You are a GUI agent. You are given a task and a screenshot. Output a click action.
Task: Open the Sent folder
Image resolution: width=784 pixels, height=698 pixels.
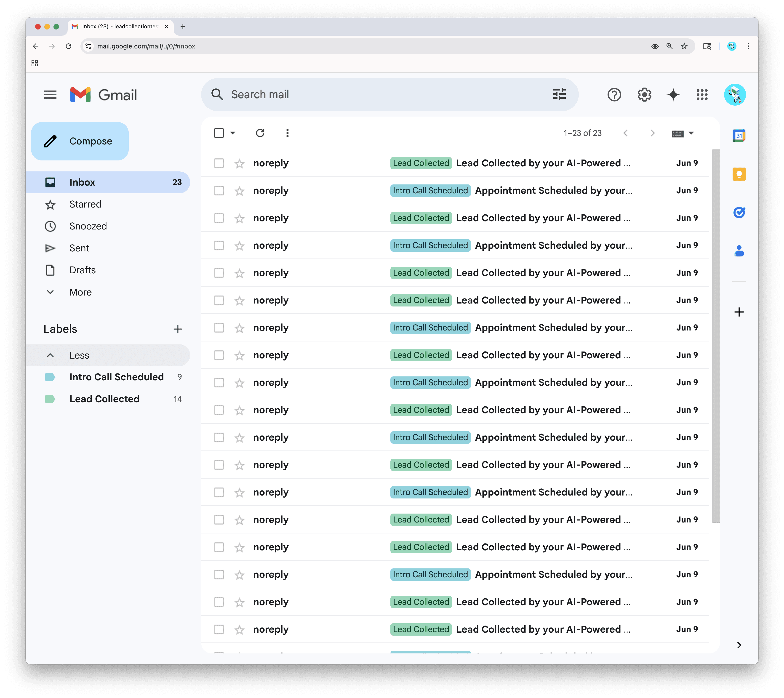tap(108, 248)
